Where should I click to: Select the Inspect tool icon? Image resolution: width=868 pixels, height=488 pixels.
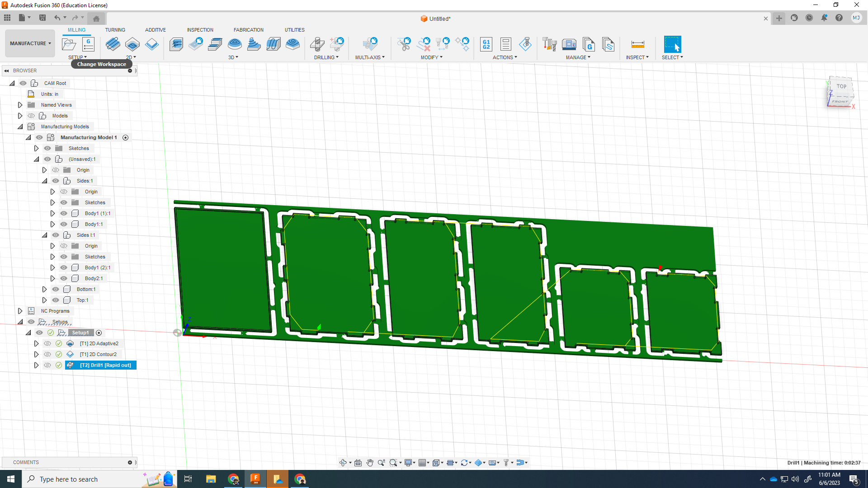pos(637,44)
